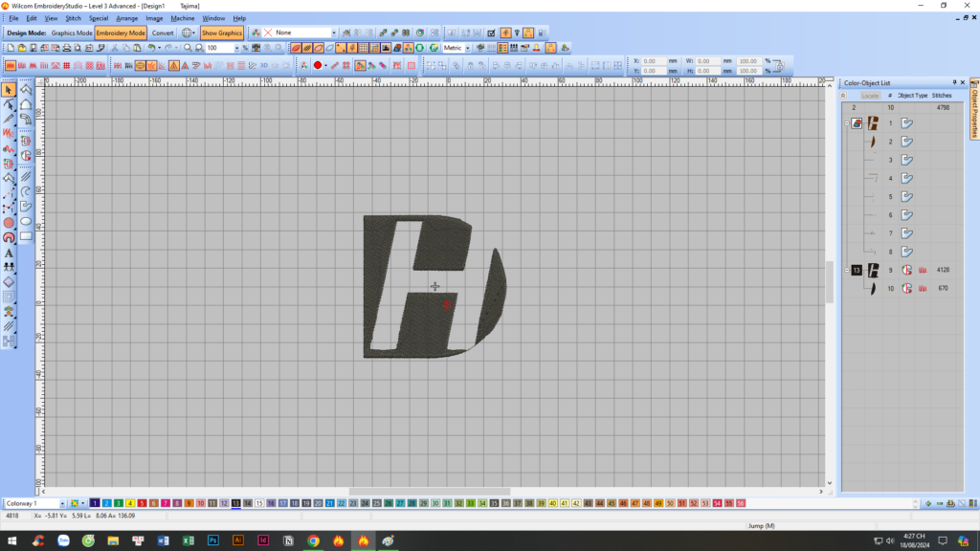980x551 pixels.
Task: Click the 3D stitch view icon
Action: click(264, 66)
